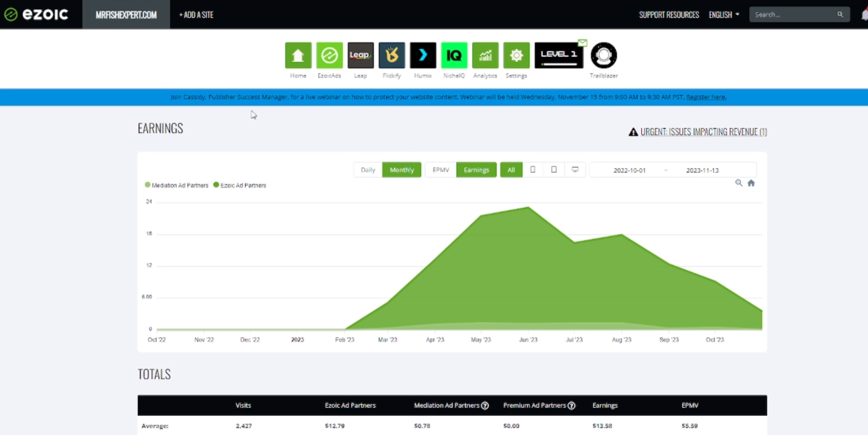
Task: Click the Mediation Ad Partners help icon
Action: point(485,405)
